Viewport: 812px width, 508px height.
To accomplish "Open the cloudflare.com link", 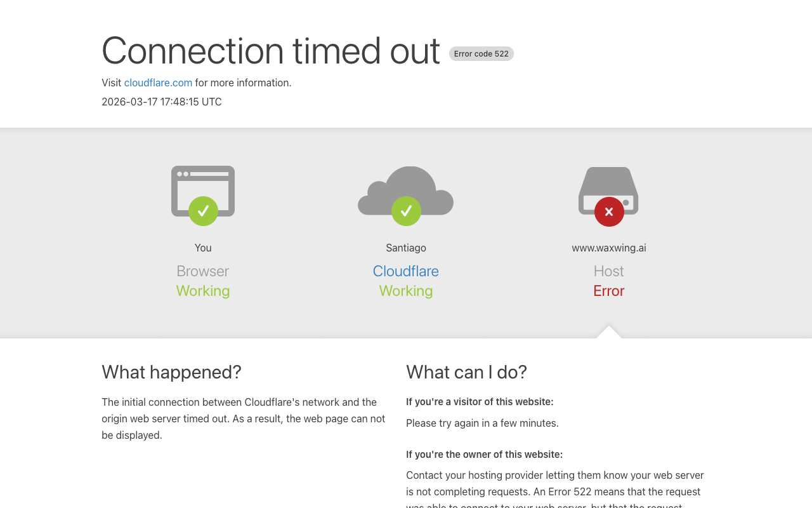I will 158,83.
